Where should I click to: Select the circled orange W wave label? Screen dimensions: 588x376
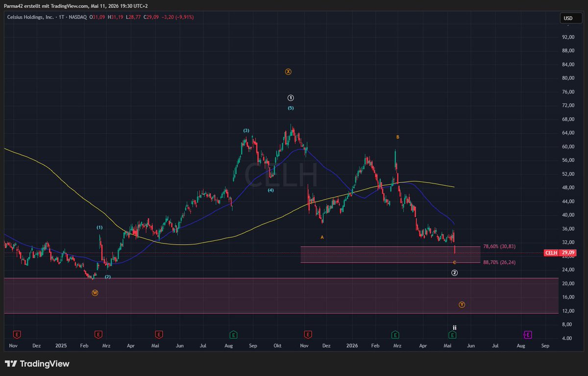95,293
